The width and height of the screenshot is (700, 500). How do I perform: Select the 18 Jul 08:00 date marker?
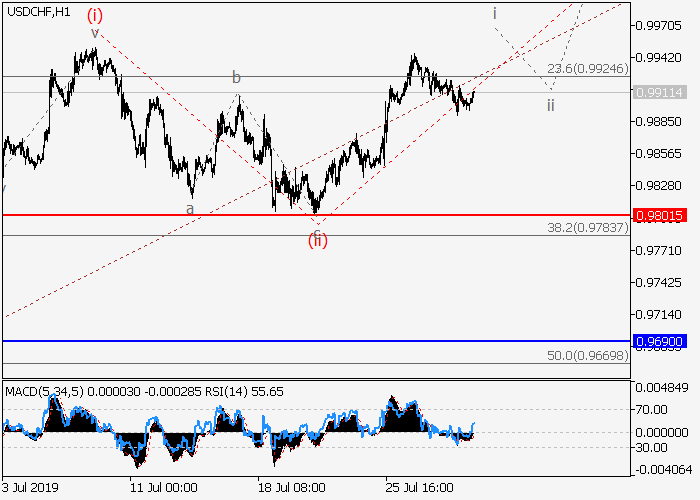(x=291, y=489)
